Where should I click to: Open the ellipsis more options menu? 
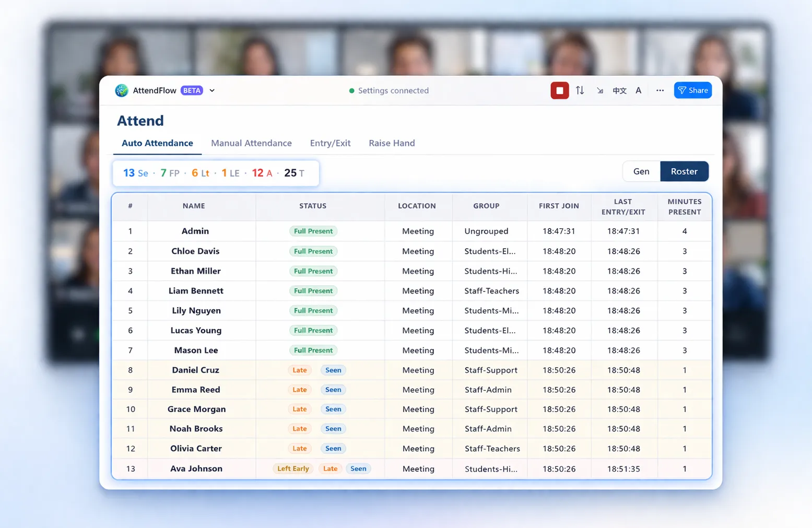pos(660,90)
